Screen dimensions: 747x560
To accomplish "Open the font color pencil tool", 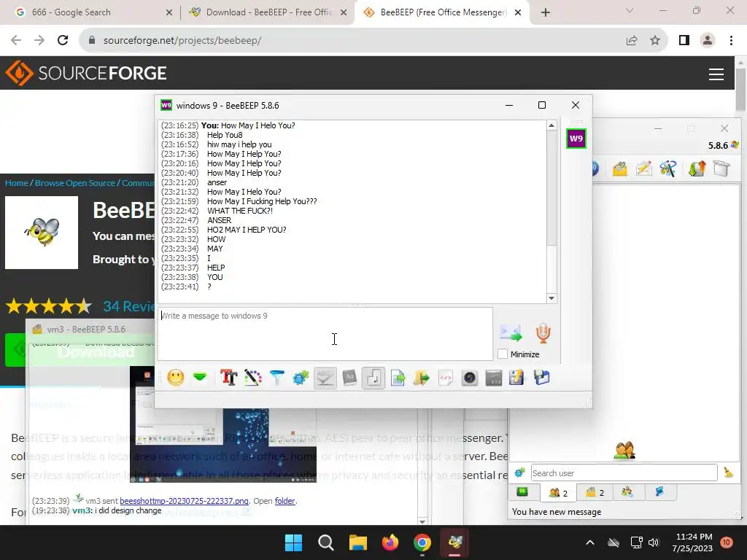I will pos(253,378).
